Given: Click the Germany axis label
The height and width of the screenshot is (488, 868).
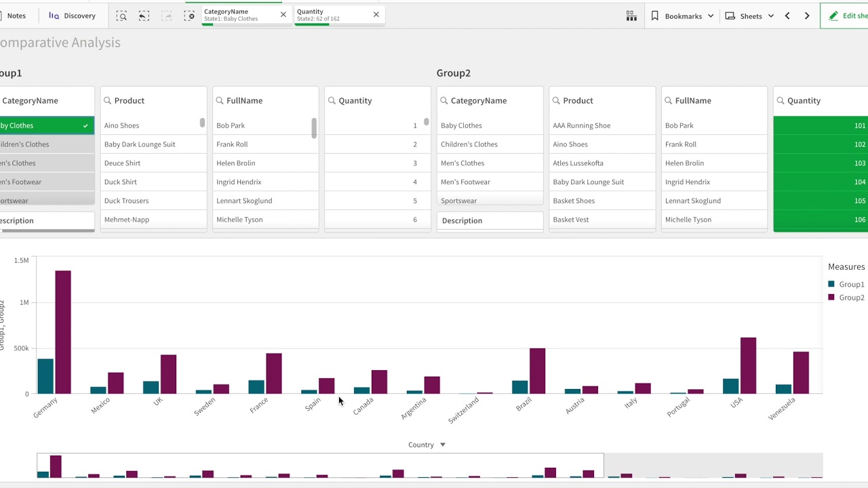Looking at the screenshot, I should [45, 407].
